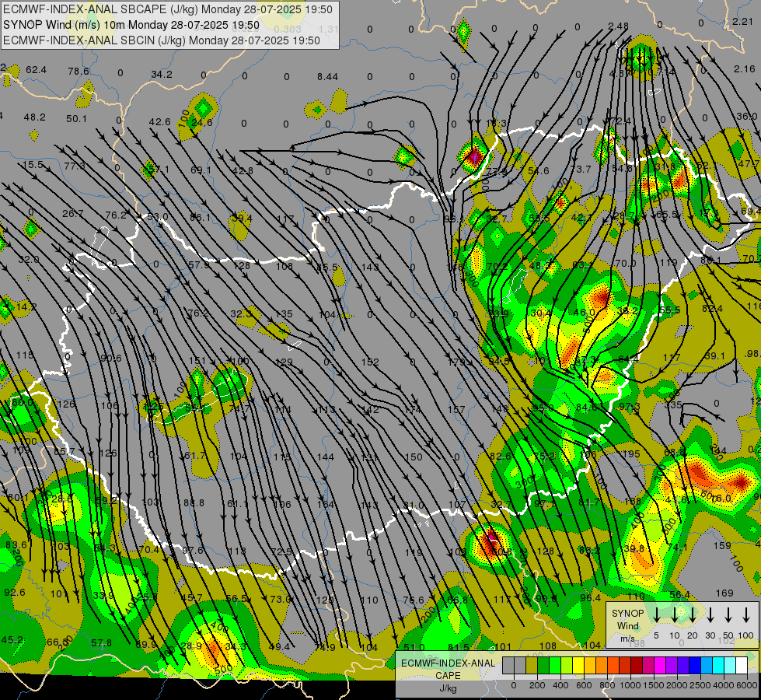Click the 30 m/s wind arrow in SYNOP legend
This screenshot has height=700, width=761.
[x=710, y=615]
